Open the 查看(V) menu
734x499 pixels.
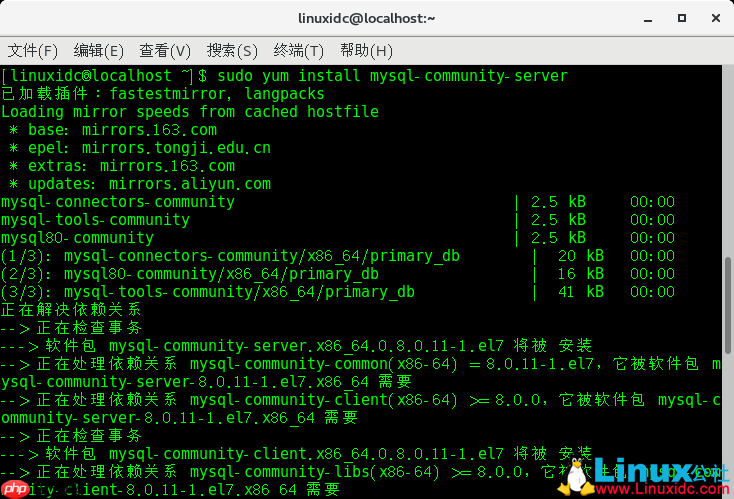pos(165,51)
